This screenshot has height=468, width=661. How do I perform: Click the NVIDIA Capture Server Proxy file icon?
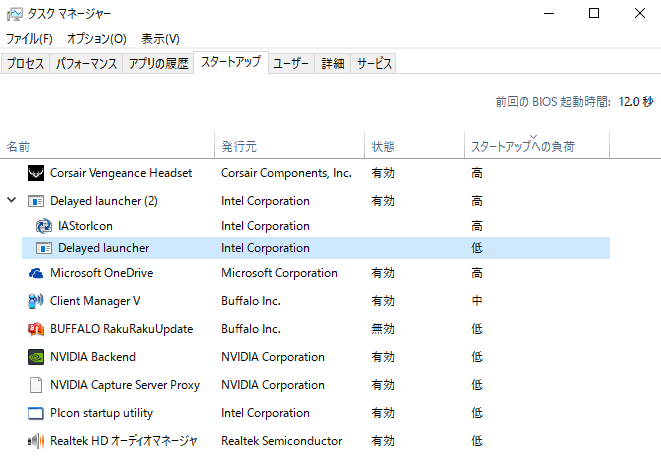tap(36, 385)
